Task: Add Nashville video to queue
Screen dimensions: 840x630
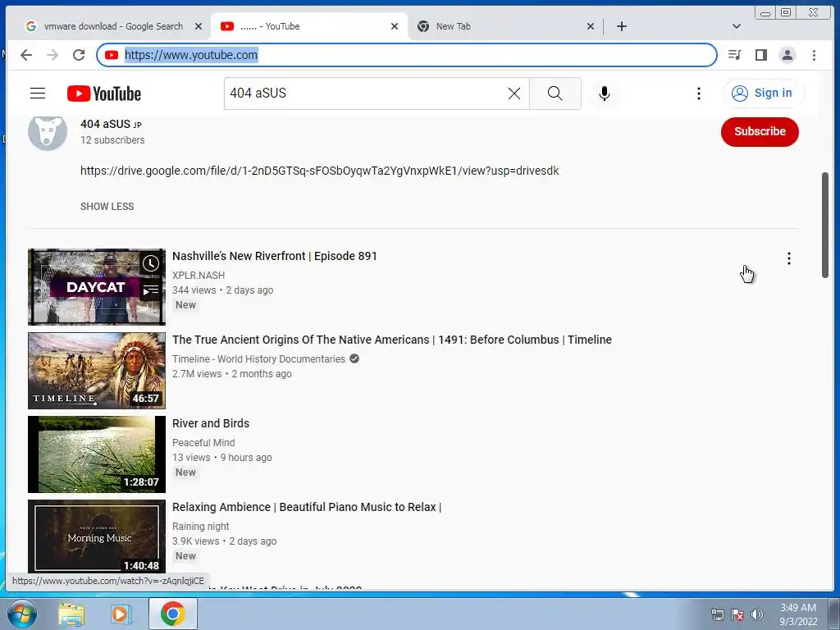Action: click(x=151, y=290)
